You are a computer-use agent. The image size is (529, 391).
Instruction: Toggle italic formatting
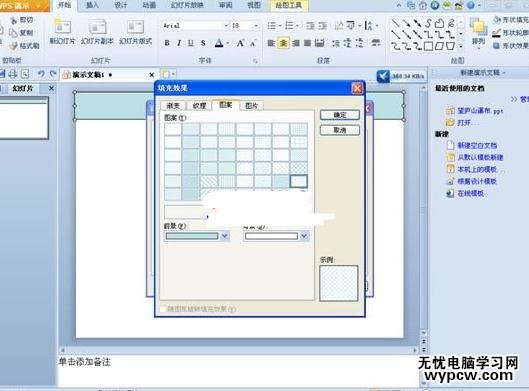[x=179, y=43]
